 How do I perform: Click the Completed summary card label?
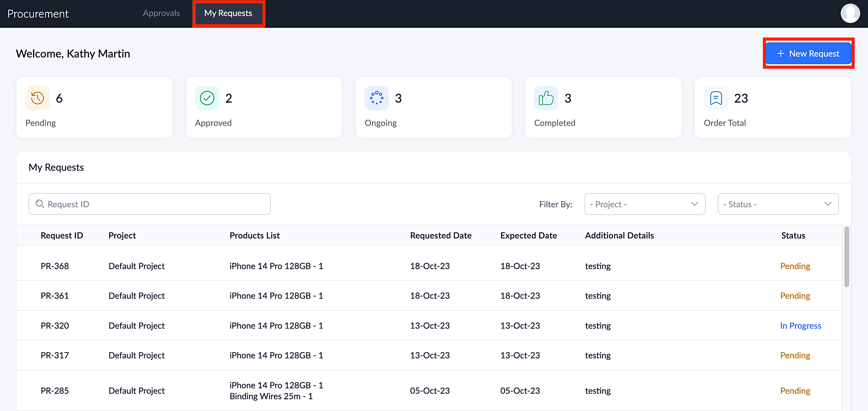[x=555, y=123]
